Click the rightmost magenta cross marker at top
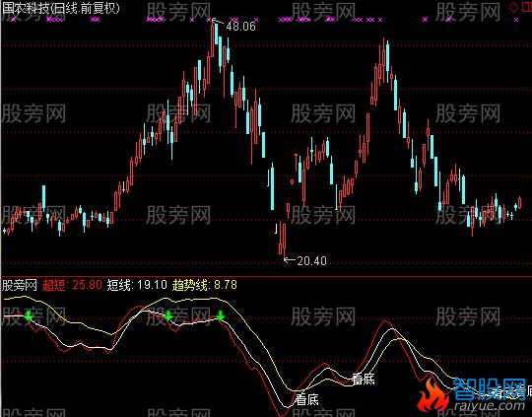Viewport: 532px width, 417px height. [516, 20]
